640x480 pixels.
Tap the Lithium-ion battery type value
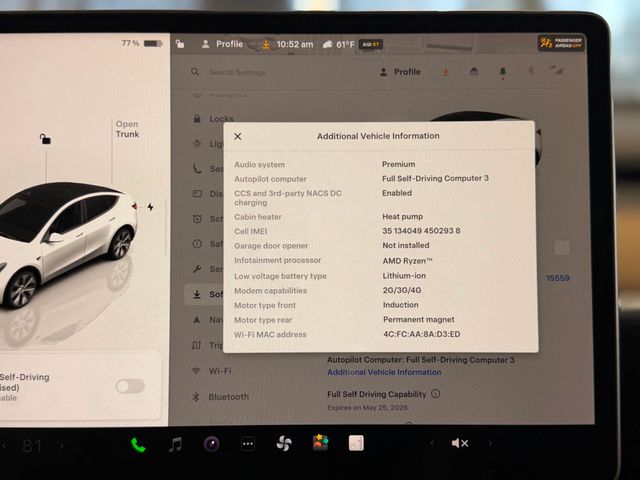[404, 276]
